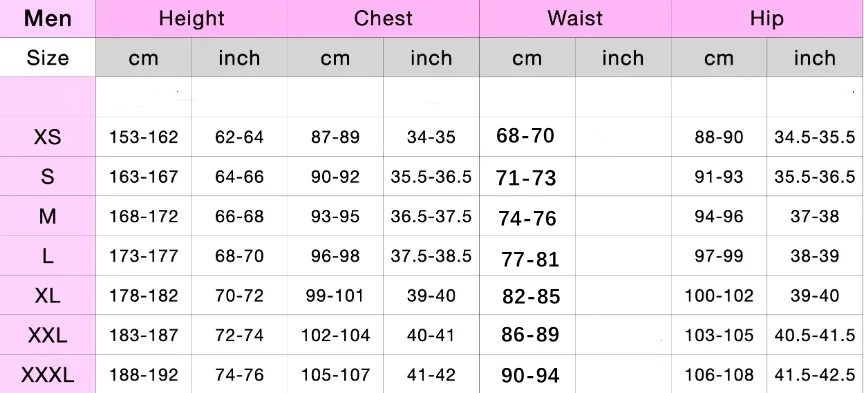Click height value 72-74 inch
The image size is (864, 393).
239,335
